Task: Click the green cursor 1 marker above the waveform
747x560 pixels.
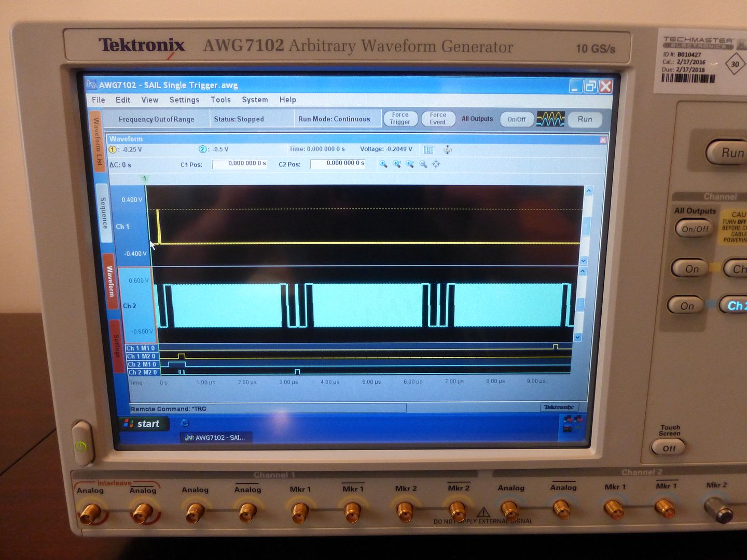Action: coord(145,178)
